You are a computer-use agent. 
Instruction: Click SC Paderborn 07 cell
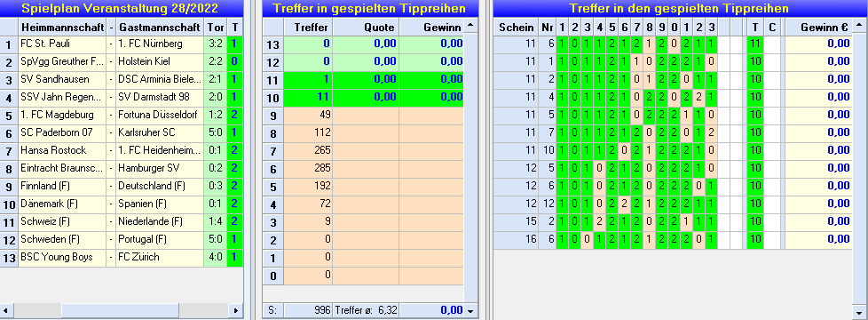(62, 132)
